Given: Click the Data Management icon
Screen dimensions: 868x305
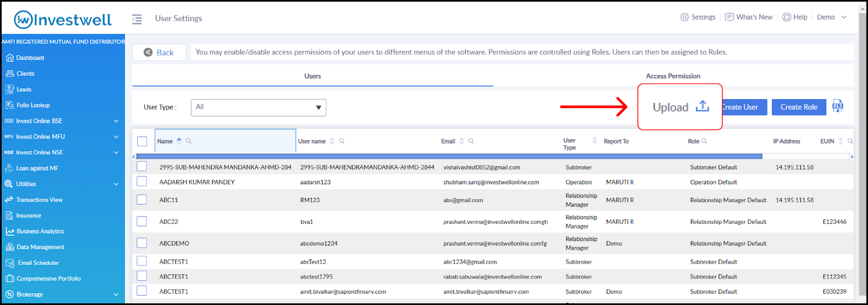Looking at the screenshot, I should click(9, 247).
